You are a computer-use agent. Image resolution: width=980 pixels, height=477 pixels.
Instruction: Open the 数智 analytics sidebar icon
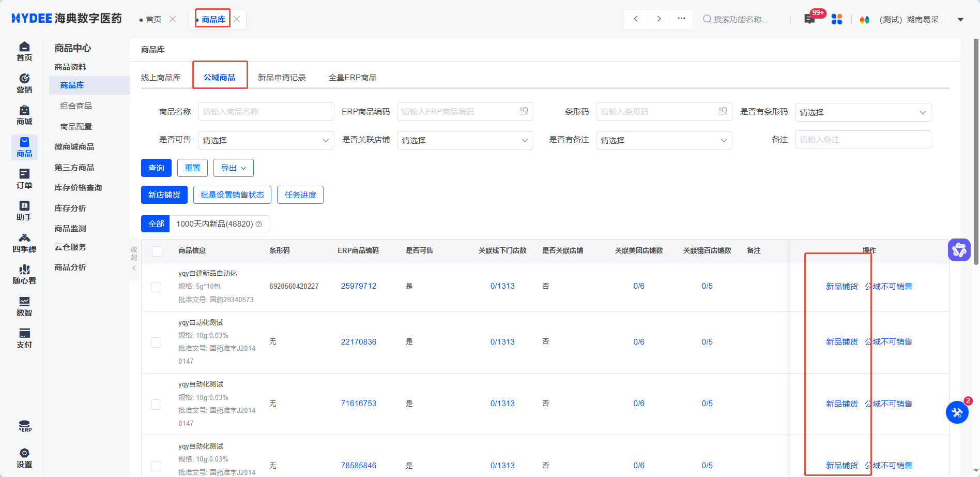pos(24,306)
